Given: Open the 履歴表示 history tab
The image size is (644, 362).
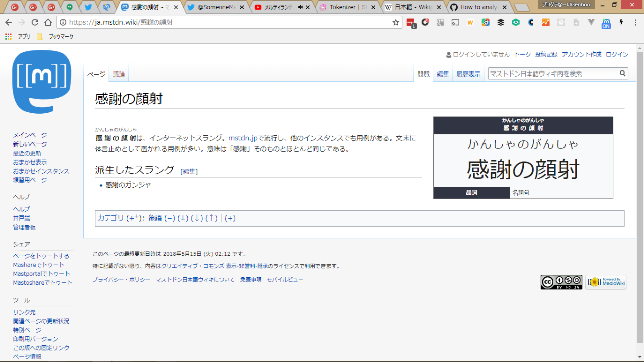Looking at the screenshot, I should [468, 75].
